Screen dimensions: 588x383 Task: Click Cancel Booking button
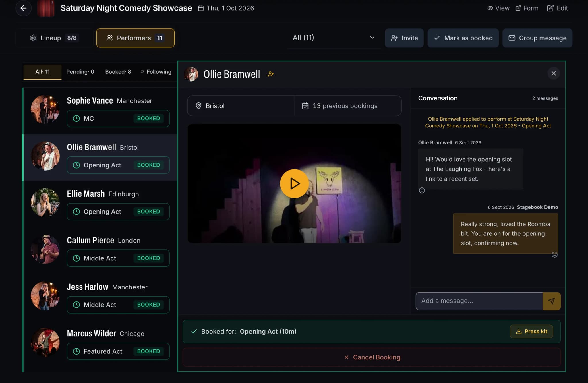[x=372, y=357]
